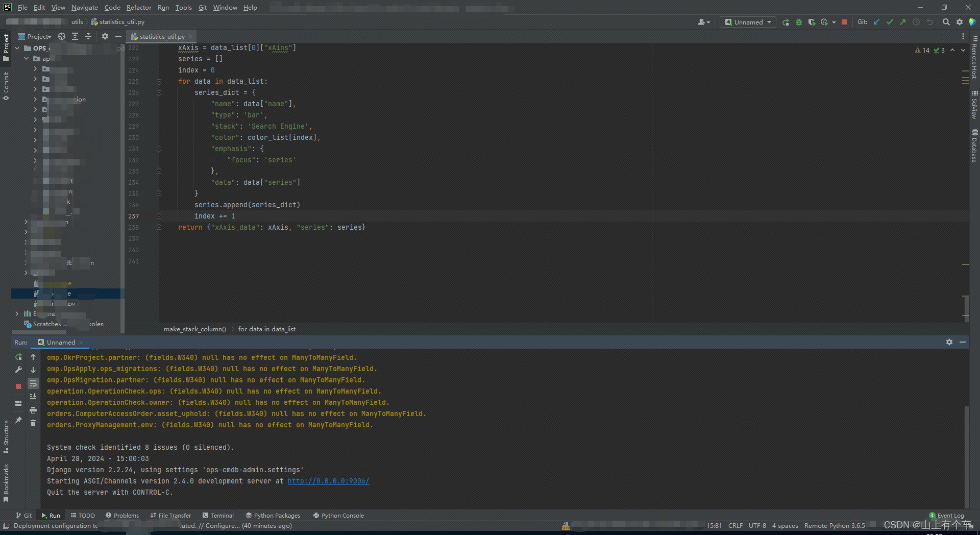Switch to the Python Console tab
Viewport: 980px width, 535px height.
coord(338,515)
